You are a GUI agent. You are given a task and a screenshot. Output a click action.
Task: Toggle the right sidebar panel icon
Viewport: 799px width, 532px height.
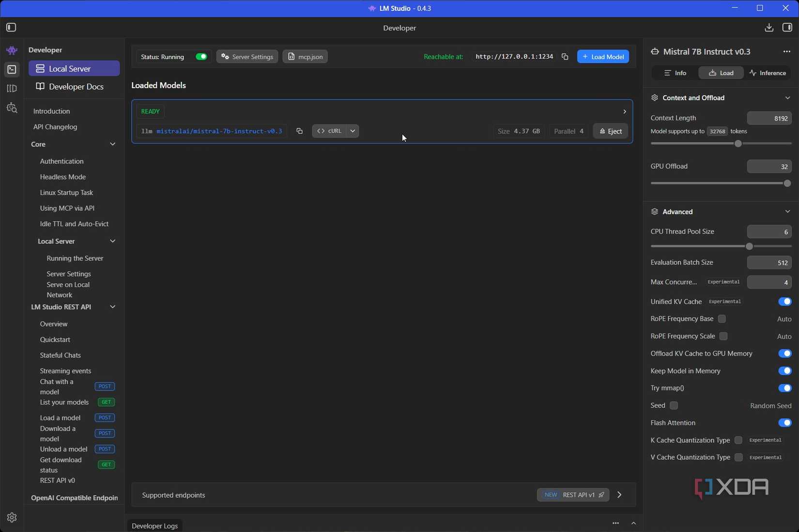[x=787, y=28]
